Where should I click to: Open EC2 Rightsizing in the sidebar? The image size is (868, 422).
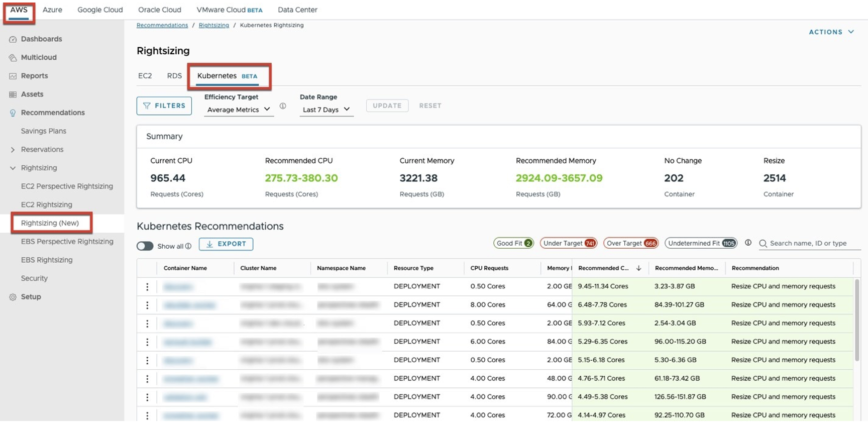point(47,205)
